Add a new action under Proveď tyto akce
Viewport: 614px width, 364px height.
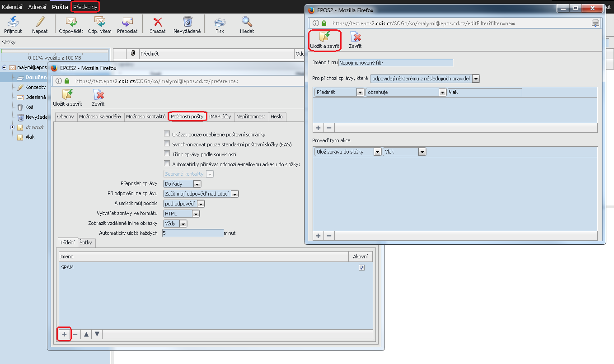318,236
